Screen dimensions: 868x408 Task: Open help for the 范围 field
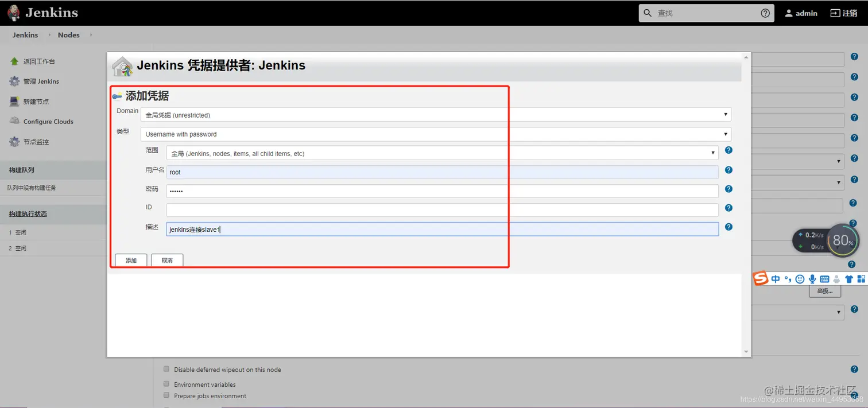[x=728, y=150]
